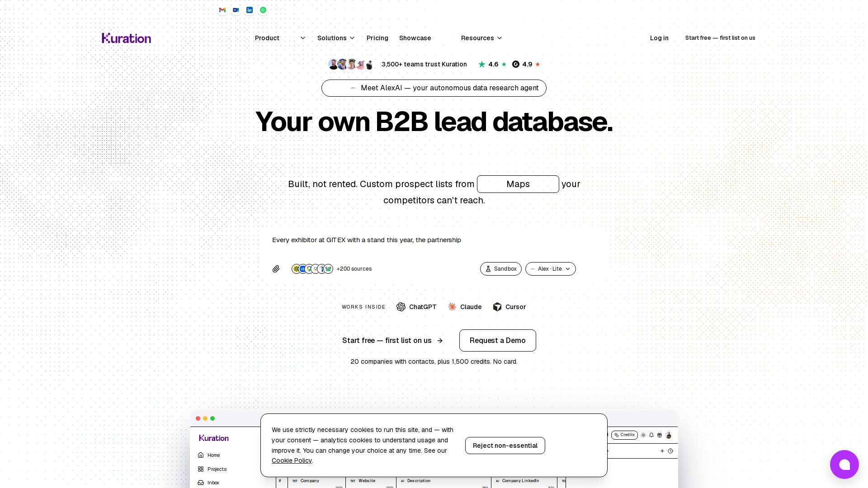
Task: Click the LinkedIn icon at the top
Action: [x=249, y=10]
